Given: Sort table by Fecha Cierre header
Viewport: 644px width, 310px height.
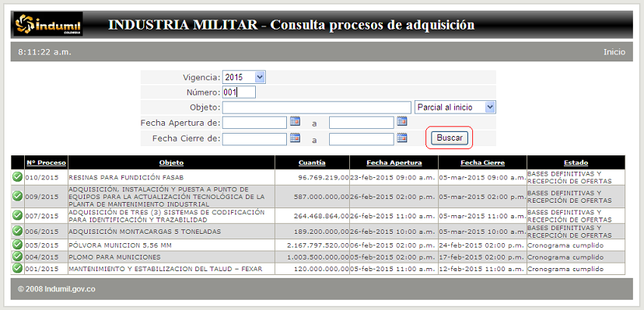Looking at the screenshot, I should pyautogui.click(x=482, y=163).
